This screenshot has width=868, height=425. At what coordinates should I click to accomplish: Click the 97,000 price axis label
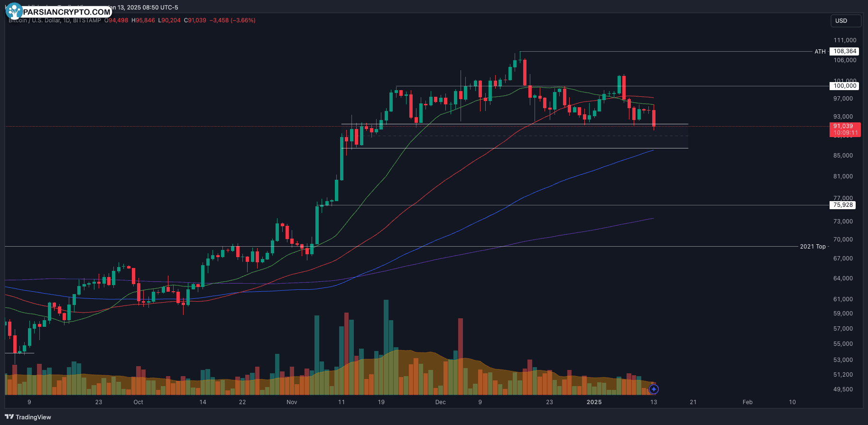[x=843, y=99]
